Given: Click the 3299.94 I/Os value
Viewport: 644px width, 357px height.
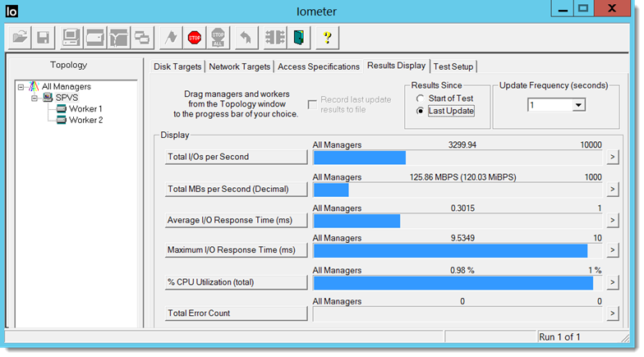Looking at the screenshot, I should pyautogui.click(x=462, y=144).
